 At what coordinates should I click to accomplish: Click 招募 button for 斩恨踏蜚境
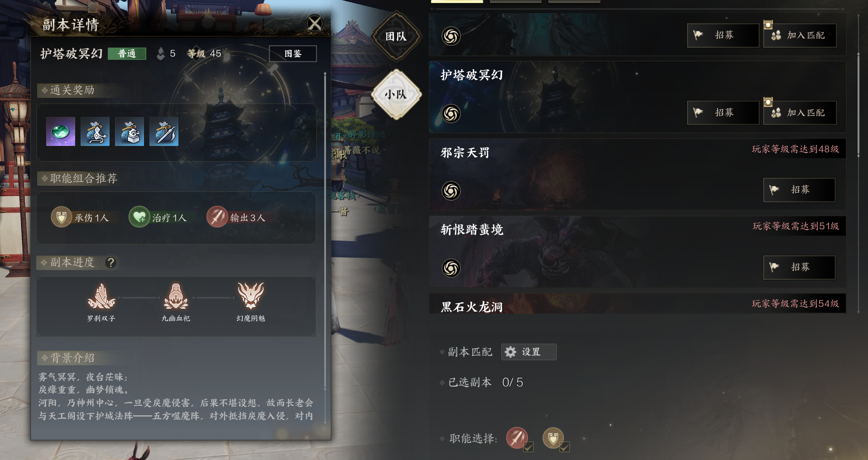(799, 267)
